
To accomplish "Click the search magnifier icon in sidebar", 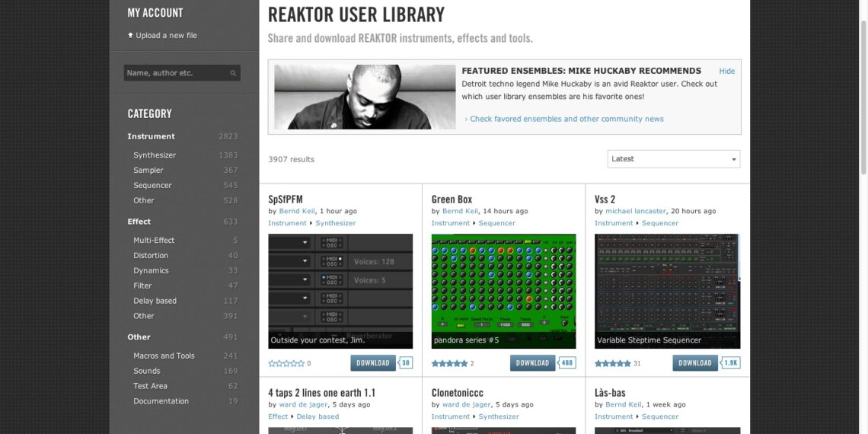I will coord(233,73).
